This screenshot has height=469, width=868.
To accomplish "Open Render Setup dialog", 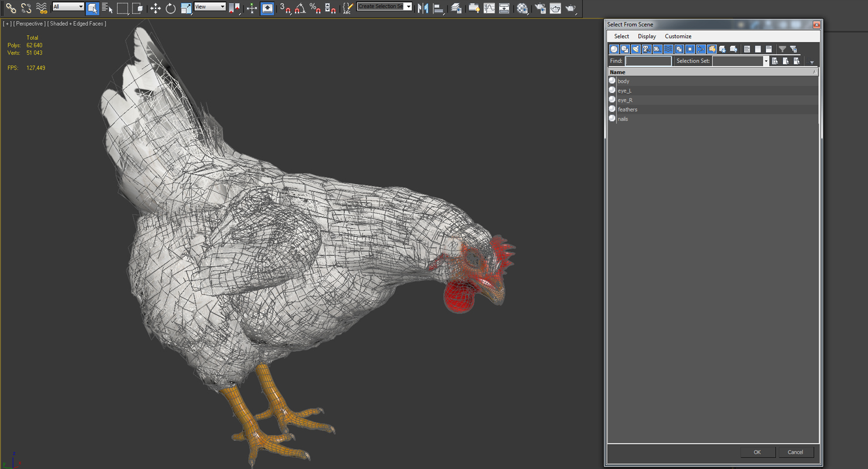I will 540,8.
